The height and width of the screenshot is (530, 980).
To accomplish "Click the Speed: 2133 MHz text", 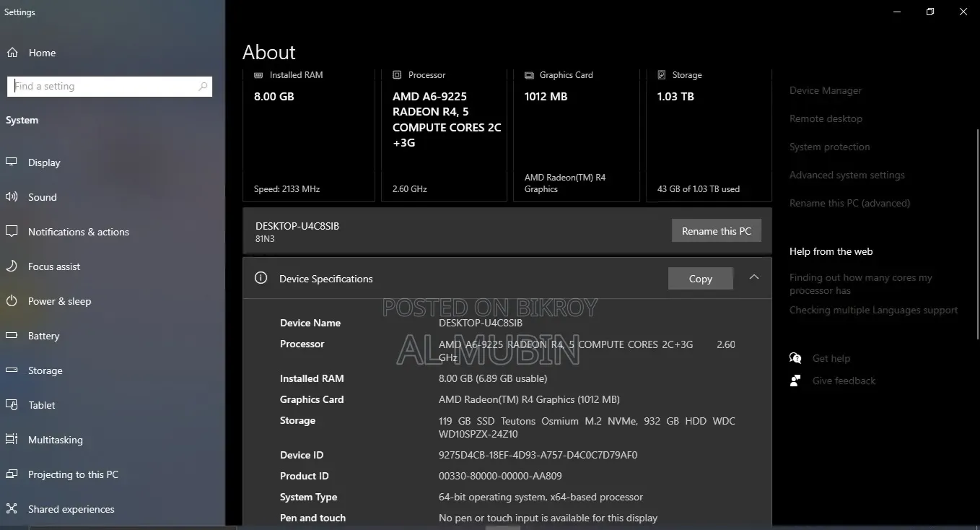I will [x=286, y=189].
